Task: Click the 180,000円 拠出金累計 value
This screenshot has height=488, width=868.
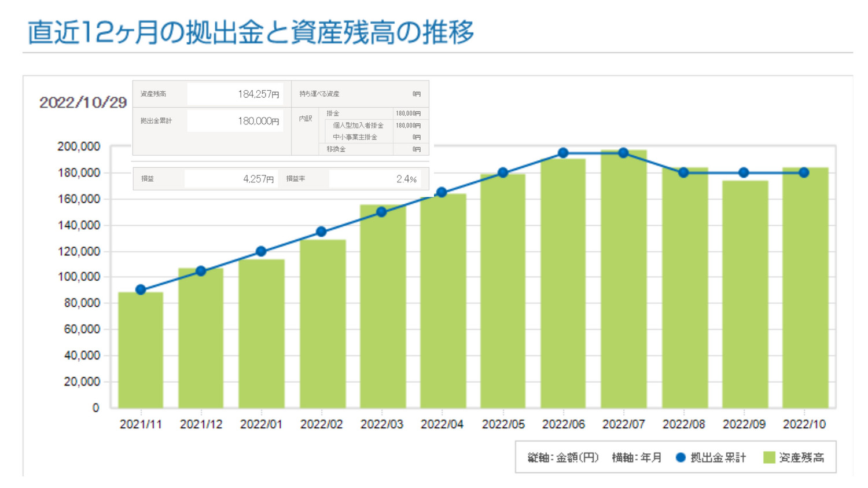Action: [258, 121]
